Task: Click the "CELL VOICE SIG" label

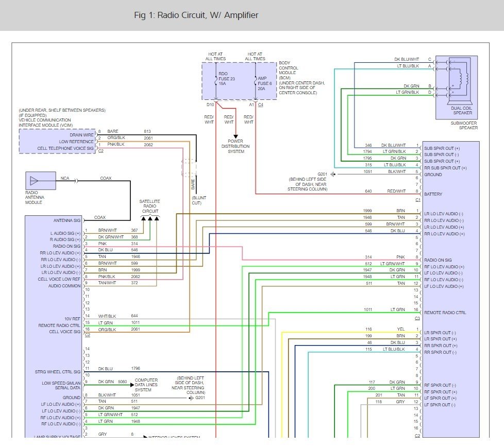Action: pyautogui.click(x=64, y=332)
